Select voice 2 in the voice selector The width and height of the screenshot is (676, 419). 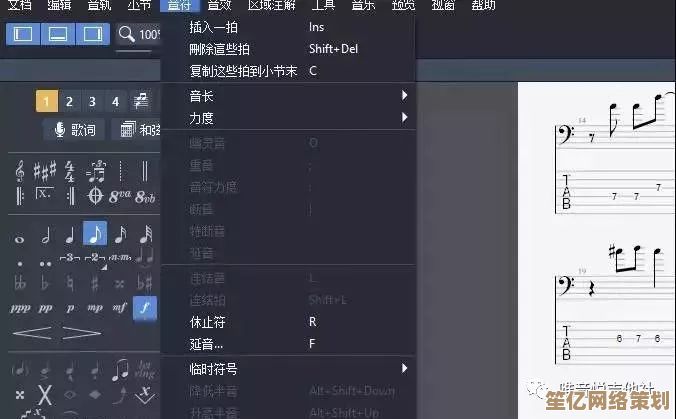coord(69,102)
